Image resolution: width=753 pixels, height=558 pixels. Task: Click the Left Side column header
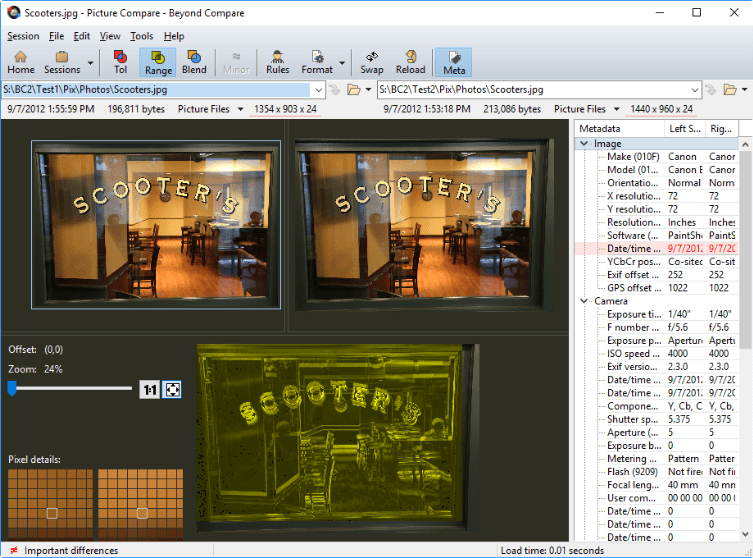click(x=684, y=129)
